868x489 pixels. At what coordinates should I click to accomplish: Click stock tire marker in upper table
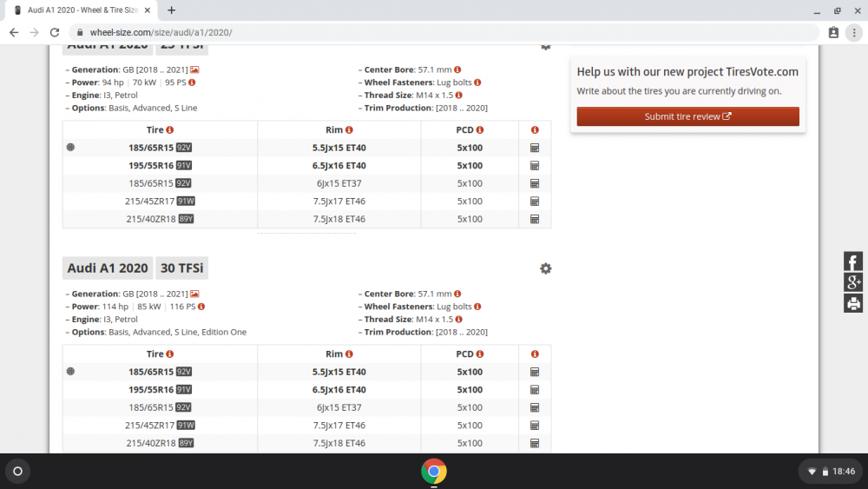pyautogui.click(x=70, y=147)
